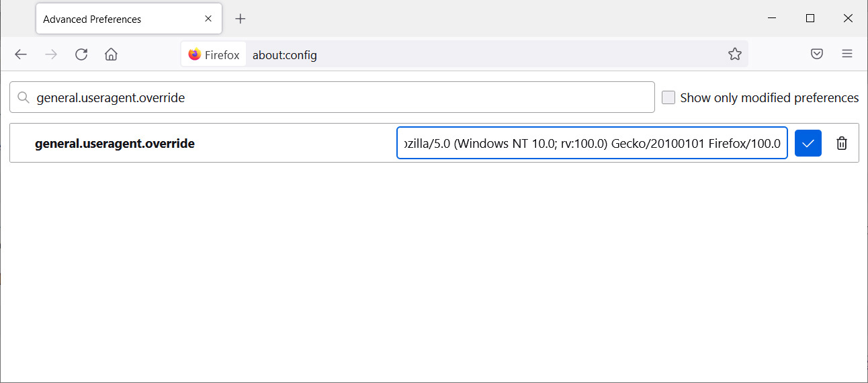
Task: Open the Save to Pocket icon
Action: 817,54
